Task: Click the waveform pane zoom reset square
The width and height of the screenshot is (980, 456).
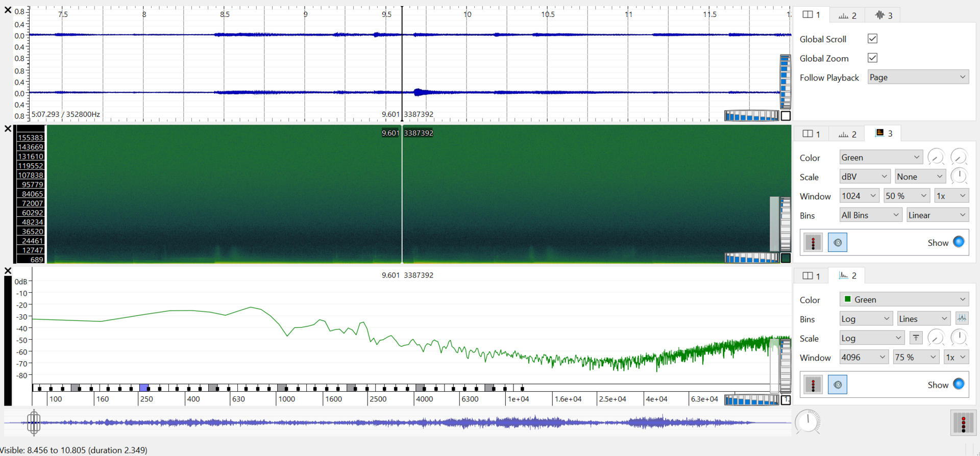Action: (x=786, y=116)
